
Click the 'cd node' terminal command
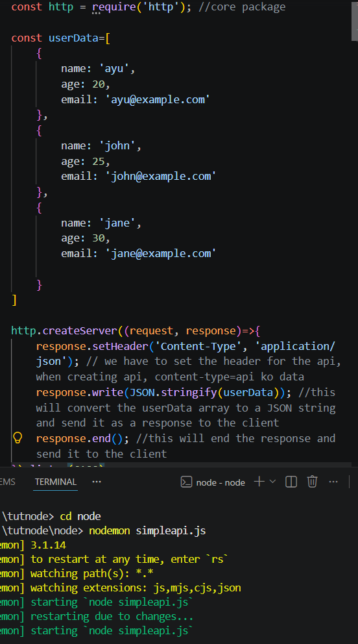[80, 516]
